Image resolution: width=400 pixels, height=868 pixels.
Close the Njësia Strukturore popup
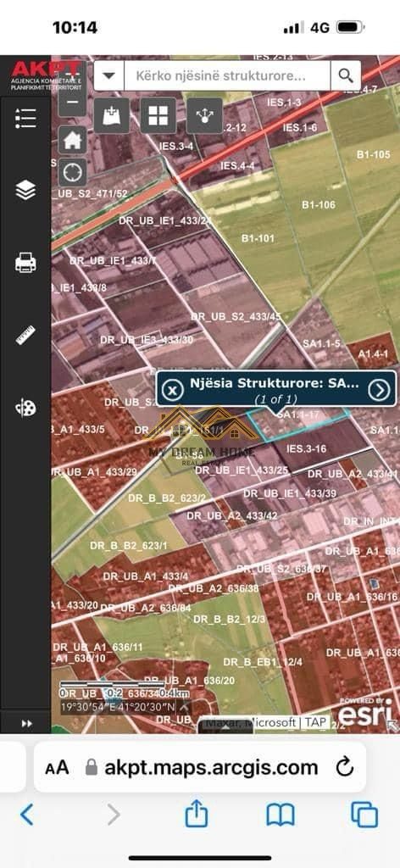coord(173,390)
